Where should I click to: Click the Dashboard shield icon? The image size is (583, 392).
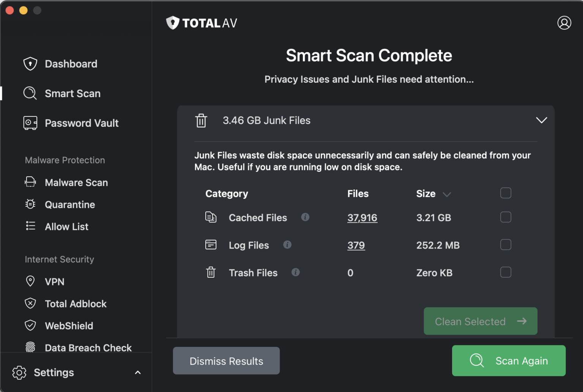pyautogui.click(x=30, y=64)
